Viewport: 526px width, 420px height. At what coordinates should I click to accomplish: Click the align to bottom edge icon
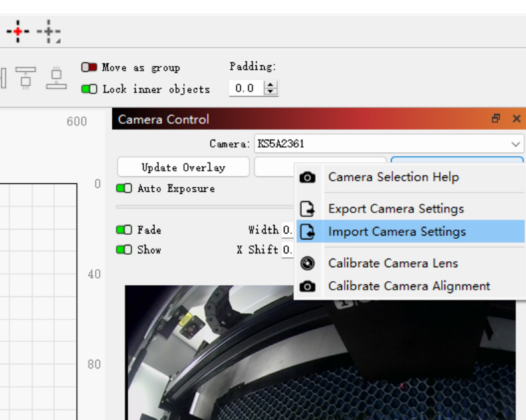tap(56, 78)
